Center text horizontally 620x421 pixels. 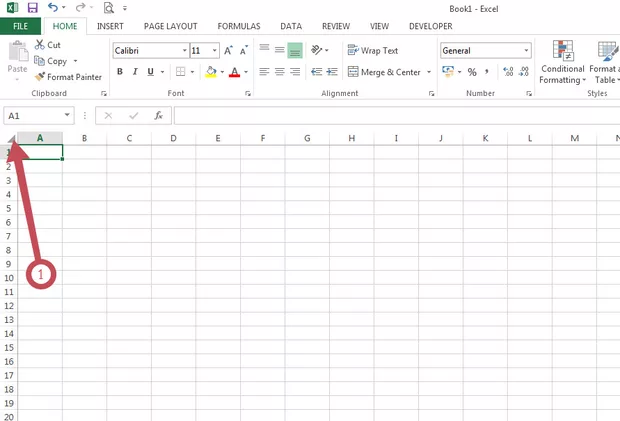click(x=280, y=72)
